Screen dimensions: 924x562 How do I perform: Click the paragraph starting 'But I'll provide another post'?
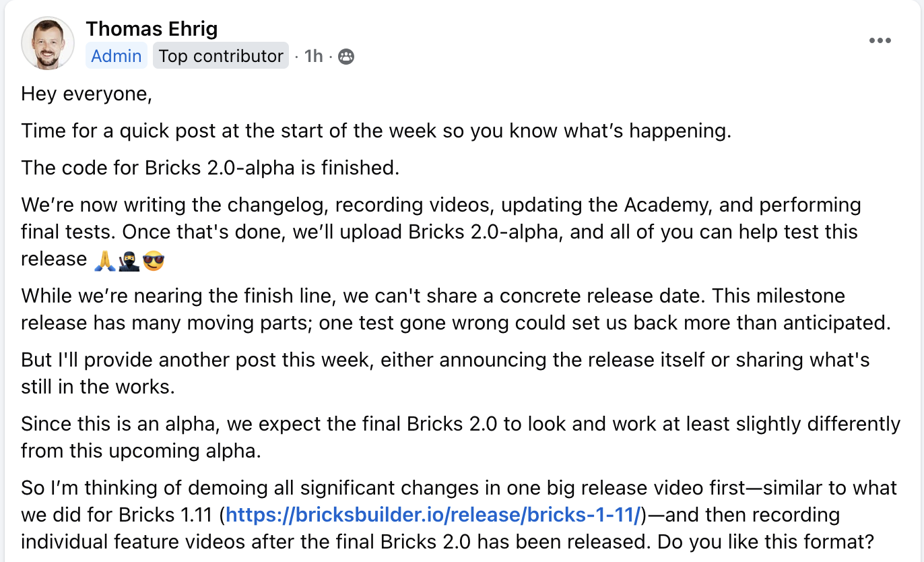[445, 373]
